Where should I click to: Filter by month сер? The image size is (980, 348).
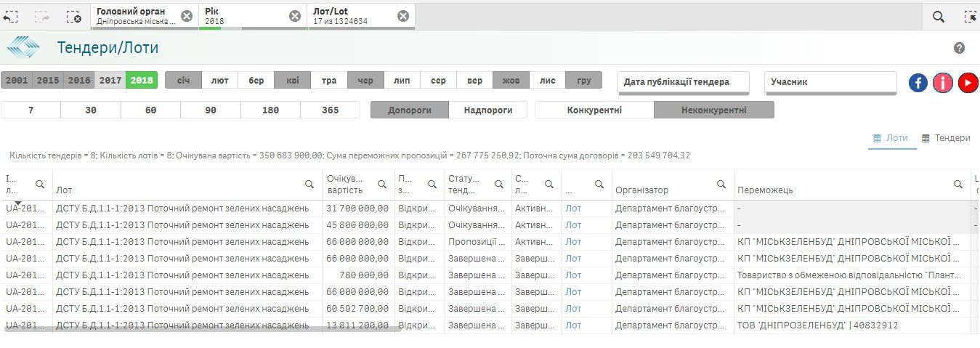(x=438, y=81)
